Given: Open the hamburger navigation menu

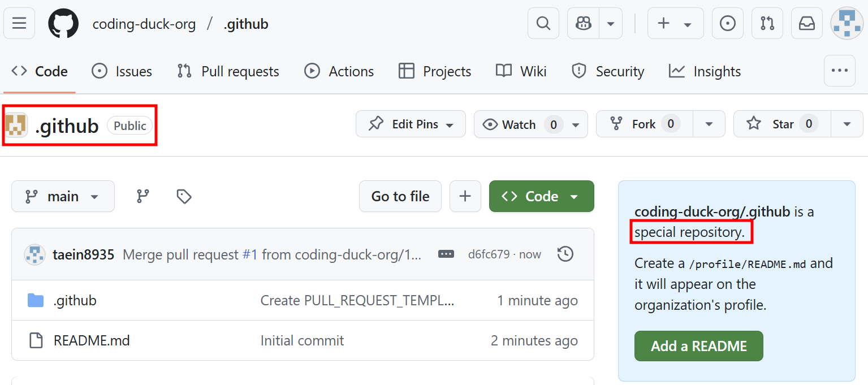Looking at the screenshot, I should click(x=19, y=23).
